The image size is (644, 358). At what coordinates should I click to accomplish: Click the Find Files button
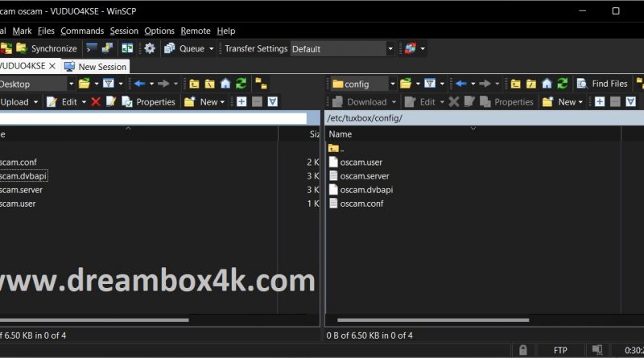click(x=602, y=84)
